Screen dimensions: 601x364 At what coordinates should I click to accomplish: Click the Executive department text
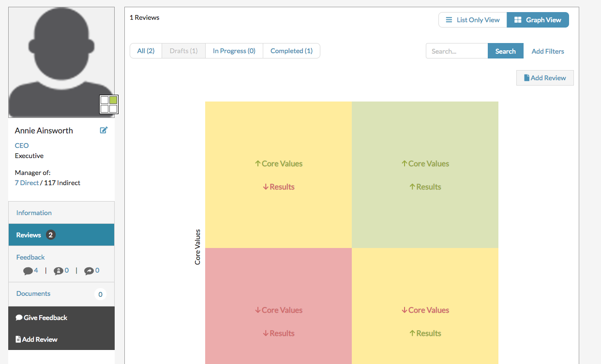pos(29,156)
